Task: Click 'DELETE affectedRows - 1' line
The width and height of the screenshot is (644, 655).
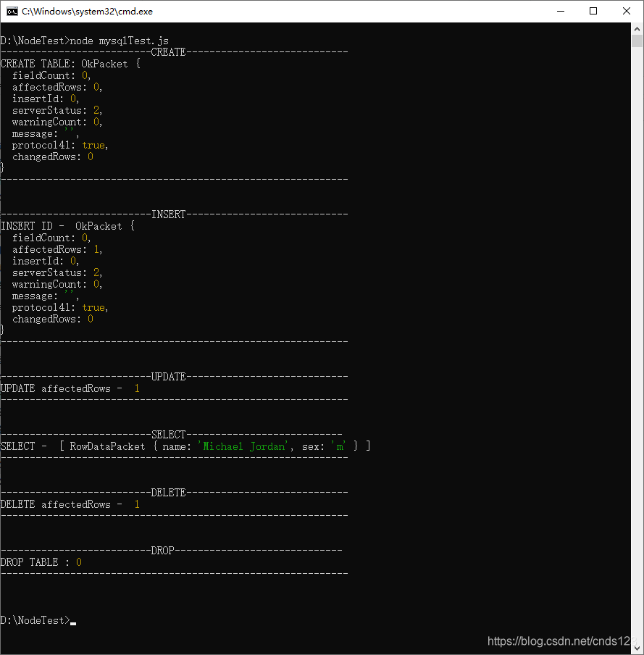Action: click(70, 504)
